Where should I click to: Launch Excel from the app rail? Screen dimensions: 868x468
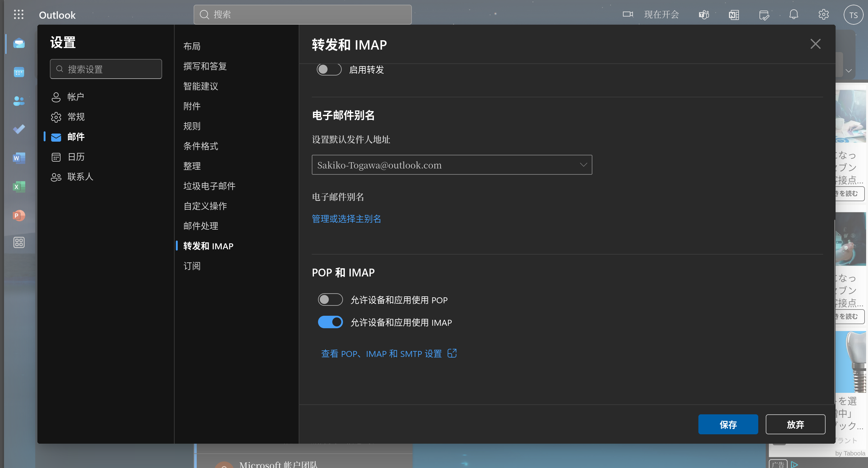[x=19, y=187]
